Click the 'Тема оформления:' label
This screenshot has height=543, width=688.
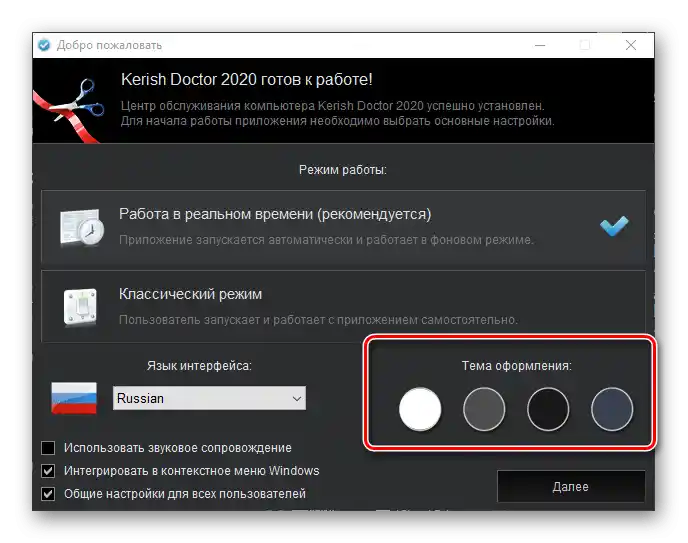point(516,365)
